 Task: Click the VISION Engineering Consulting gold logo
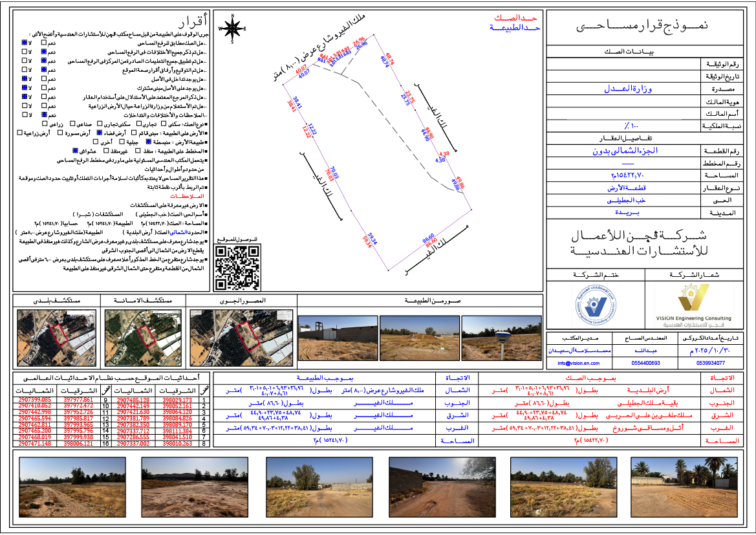pos(695,303)
